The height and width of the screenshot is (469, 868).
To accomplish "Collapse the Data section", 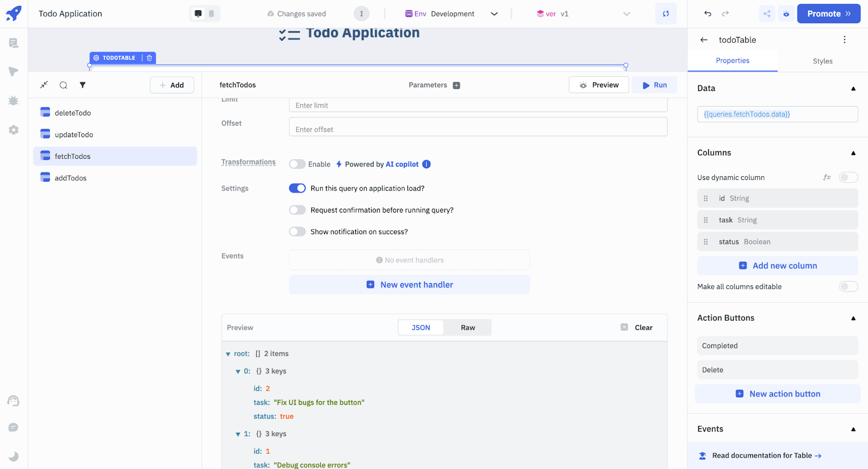I will pos(853,88).
